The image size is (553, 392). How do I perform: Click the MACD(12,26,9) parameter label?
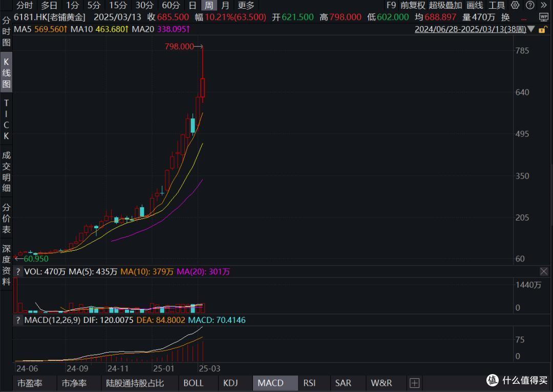click(x=52, y=320)
